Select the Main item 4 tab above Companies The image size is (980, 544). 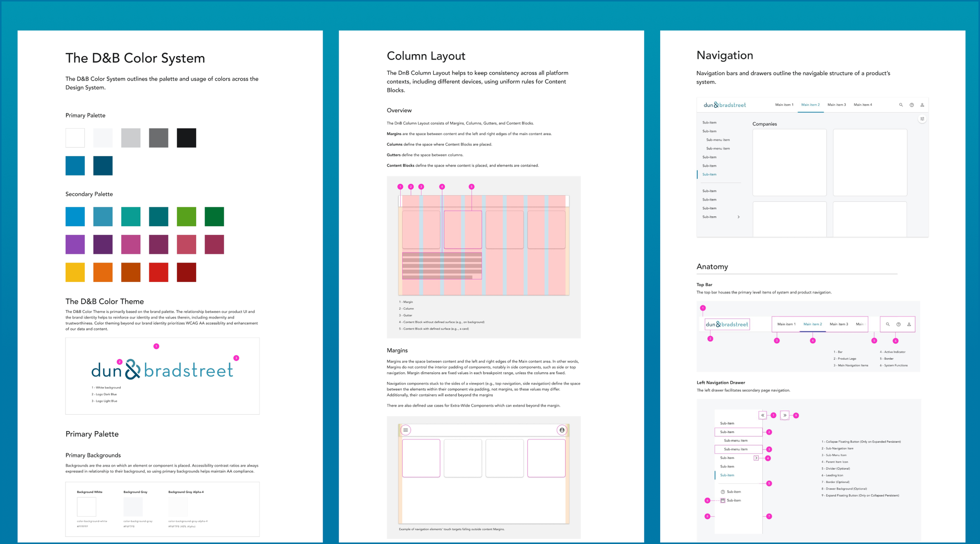tap(863, 105)
